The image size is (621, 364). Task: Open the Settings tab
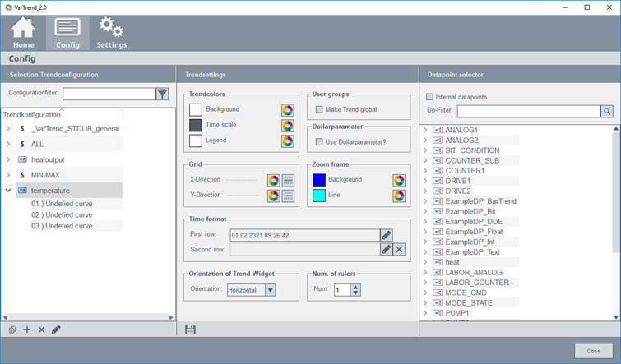tap(112, 33)
